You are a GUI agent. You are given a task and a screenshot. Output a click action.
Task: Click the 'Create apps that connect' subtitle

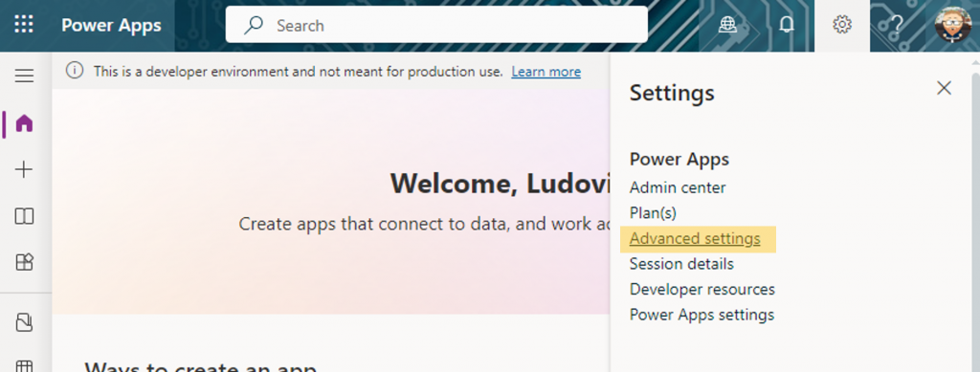(424, 224)
